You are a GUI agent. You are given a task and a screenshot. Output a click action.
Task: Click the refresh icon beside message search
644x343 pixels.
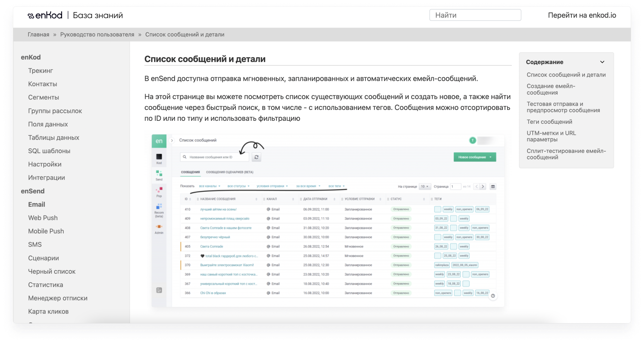point(256,157)
